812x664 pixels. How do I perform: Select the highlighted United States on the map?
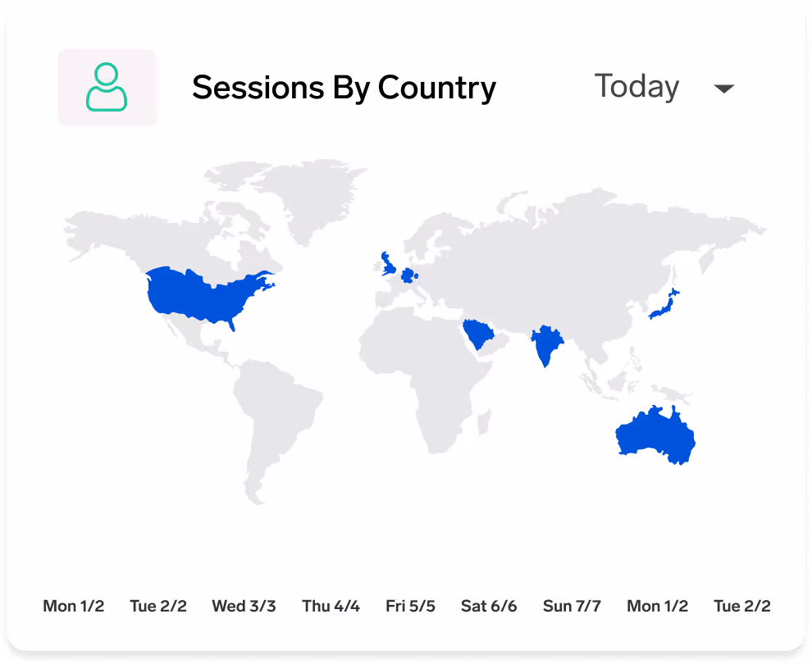[201, 295]
